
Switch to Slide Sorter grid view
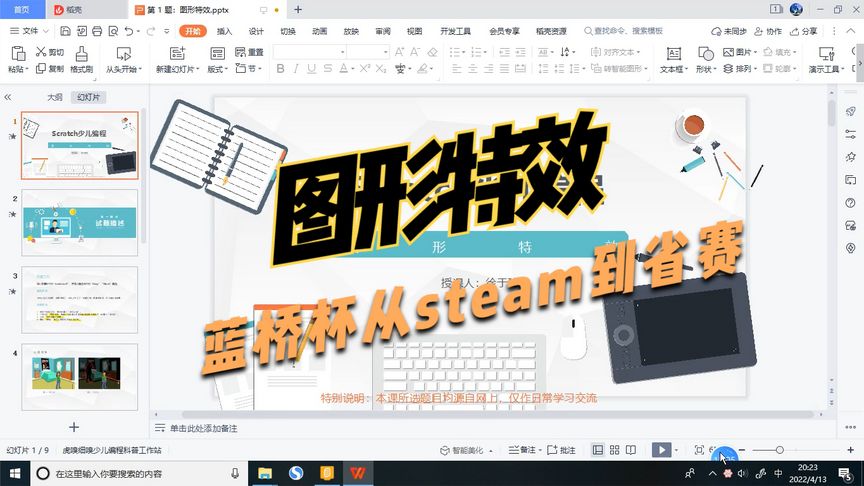(614, 450)
